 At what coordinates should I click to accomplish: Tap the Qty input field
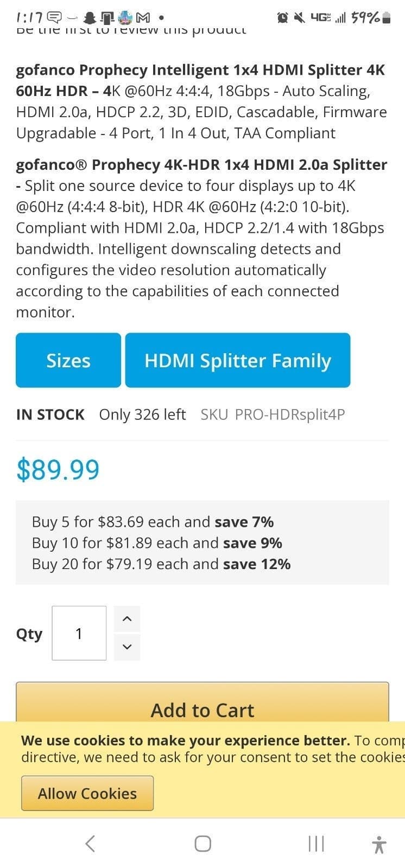(x=79, y=633)
